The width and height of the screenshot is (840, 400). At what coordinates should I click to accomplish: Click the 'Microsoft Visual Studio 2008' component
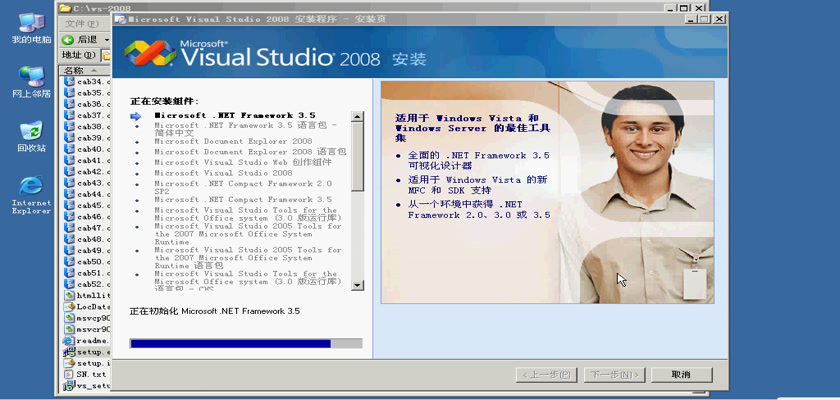223,173
